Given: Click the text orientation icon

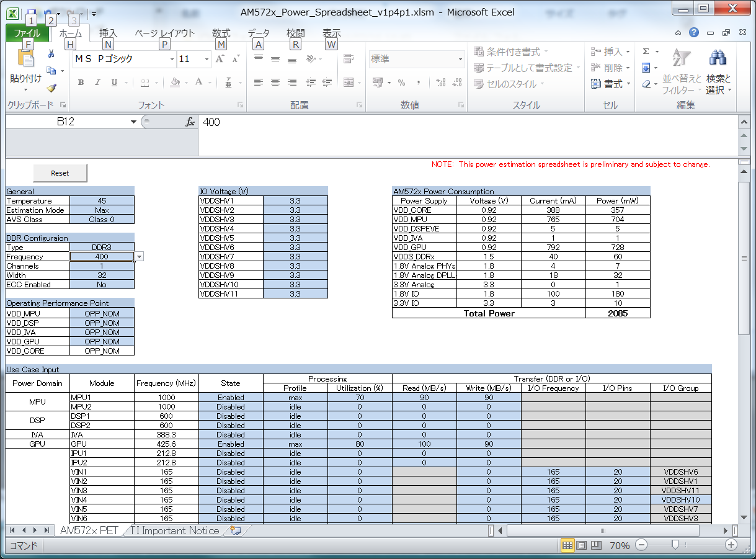Looking at the screenshot, I should tap(311, 59).
